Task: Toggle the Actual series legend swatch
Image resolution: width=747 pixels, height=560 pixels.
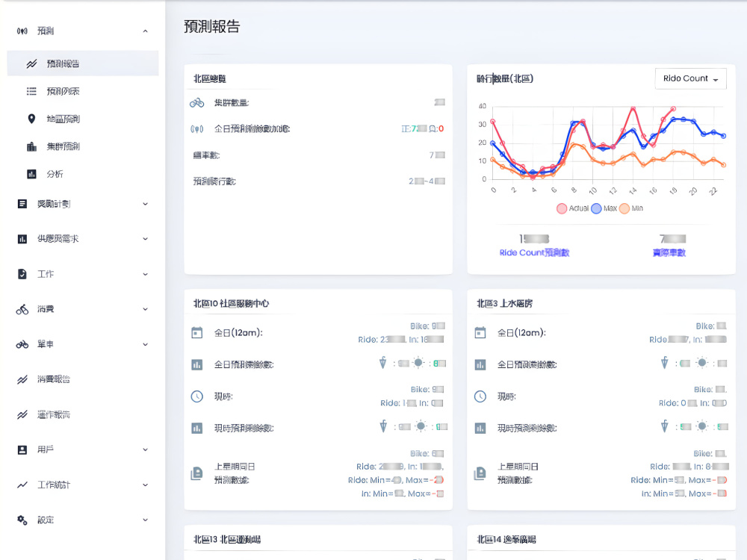Action: 562,208
